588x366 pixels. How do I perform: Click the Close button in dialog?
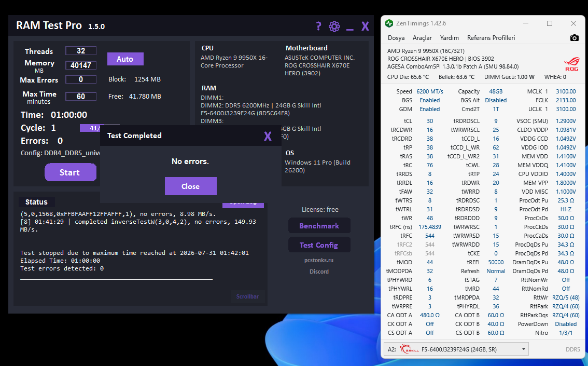click(x=190, y=186)
